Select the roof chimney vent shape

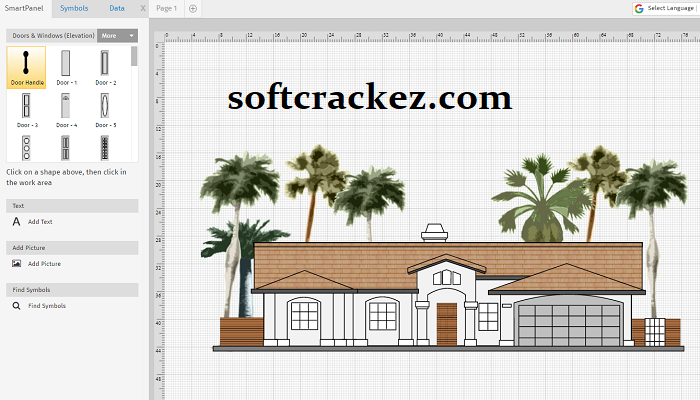point(434,233)
